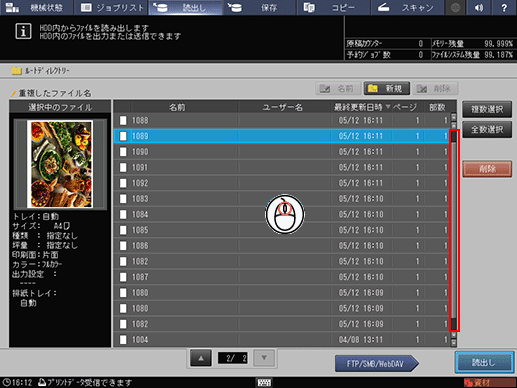This screenshot has height=388, width=517.
Task: Sort by the ユーザー名 column header
Action: pyautogui.click(x=283, y=107)
